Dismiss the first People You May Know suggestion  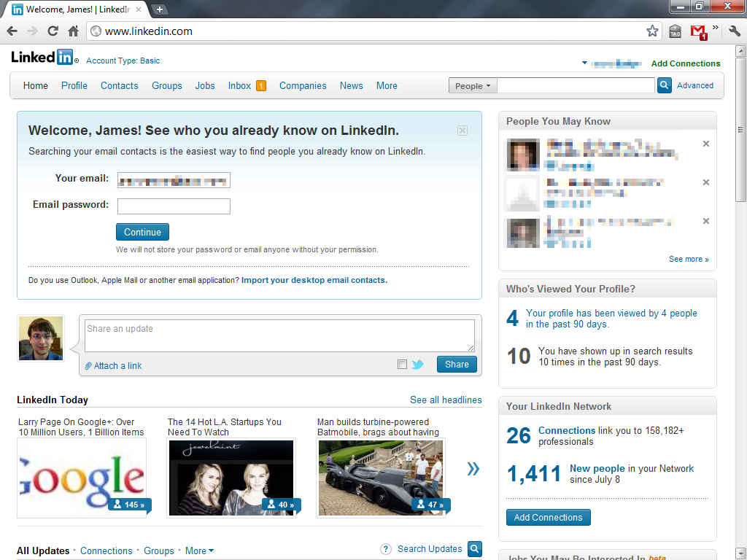(x=706, y=144)
